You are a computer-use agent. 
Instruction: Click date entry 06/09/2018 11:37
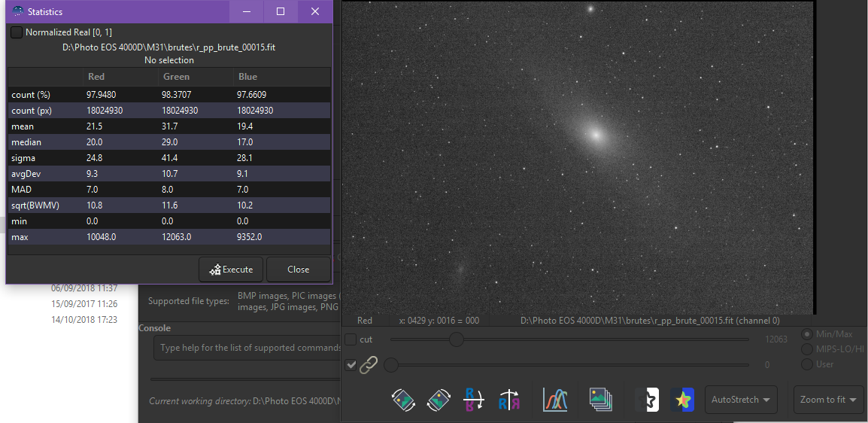click(84, 288)
